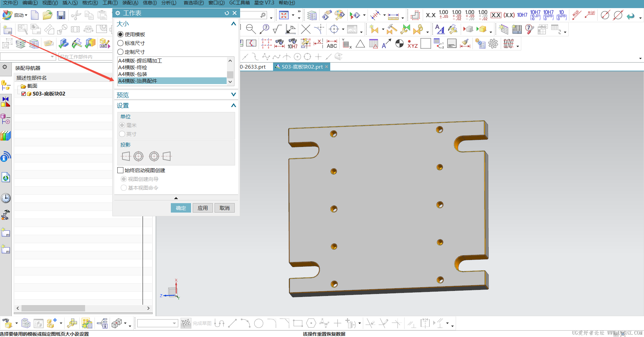Select the 毫米 units radio button
644x337 pixels.
click(x=122, y=125)
